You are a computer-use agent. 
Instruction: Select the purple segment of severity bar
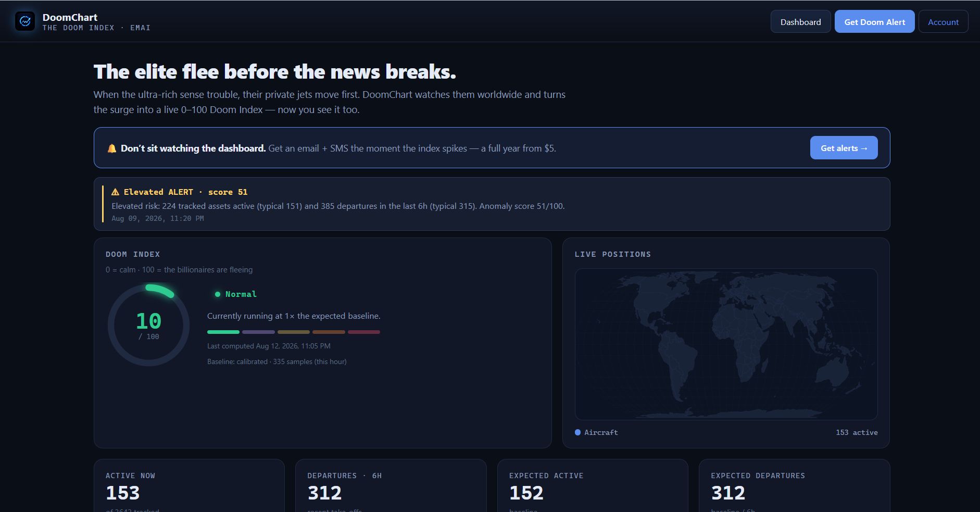[x=258, y=332]
